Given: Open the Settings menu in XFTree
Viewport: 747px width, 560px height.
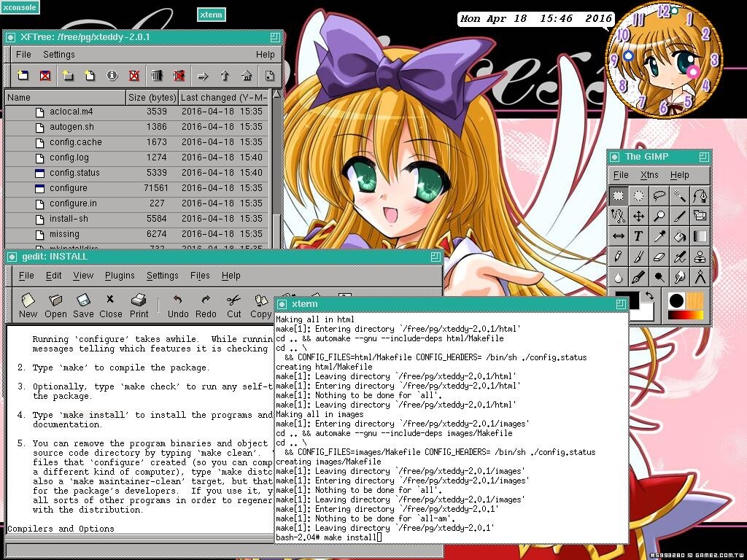Looking at the screenshot, I should click(58, 55).
